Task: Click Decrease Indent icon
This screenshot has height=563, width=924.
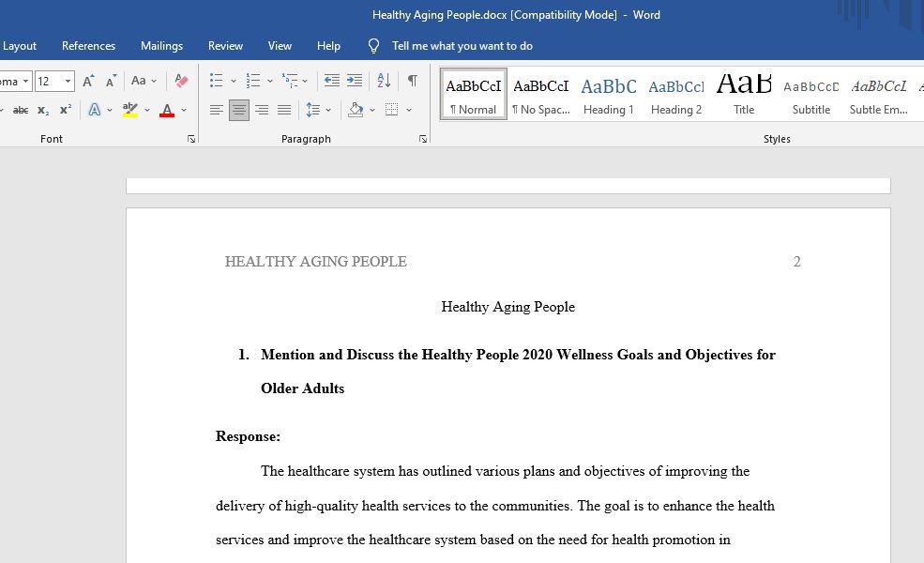Action: [332, 81]
